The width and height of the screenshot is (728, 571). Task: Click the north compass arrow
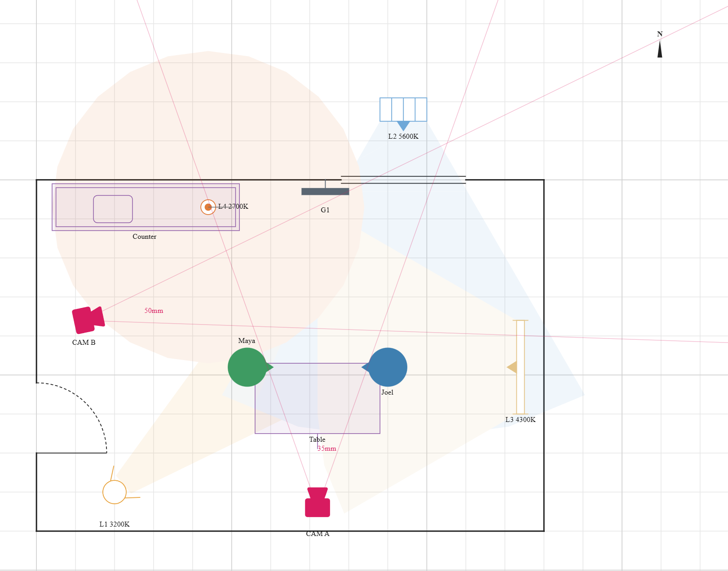(660, 49)
